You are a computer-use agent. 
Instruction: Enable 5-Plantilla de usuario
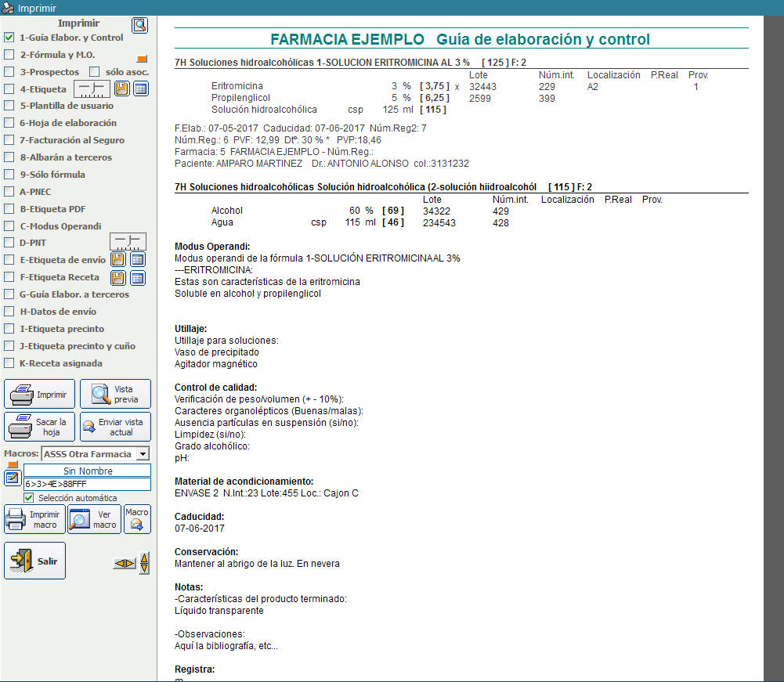(9, 106)
